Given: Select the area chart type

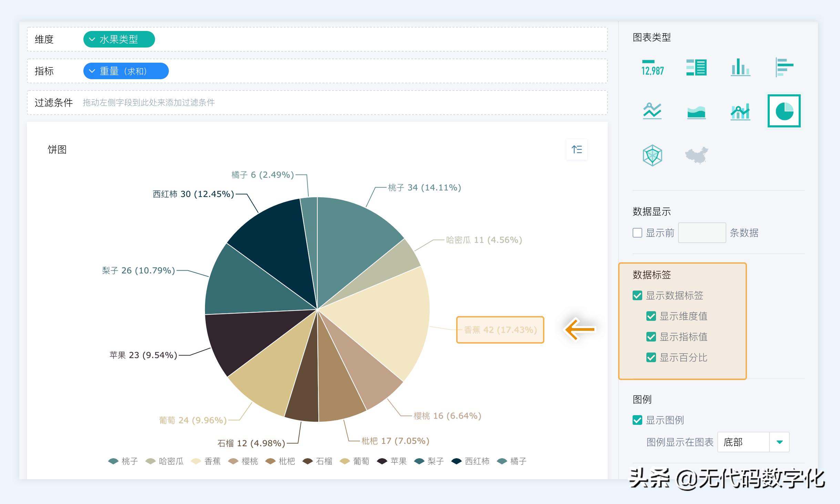Looking at the screenshot, I should [697, 111].
